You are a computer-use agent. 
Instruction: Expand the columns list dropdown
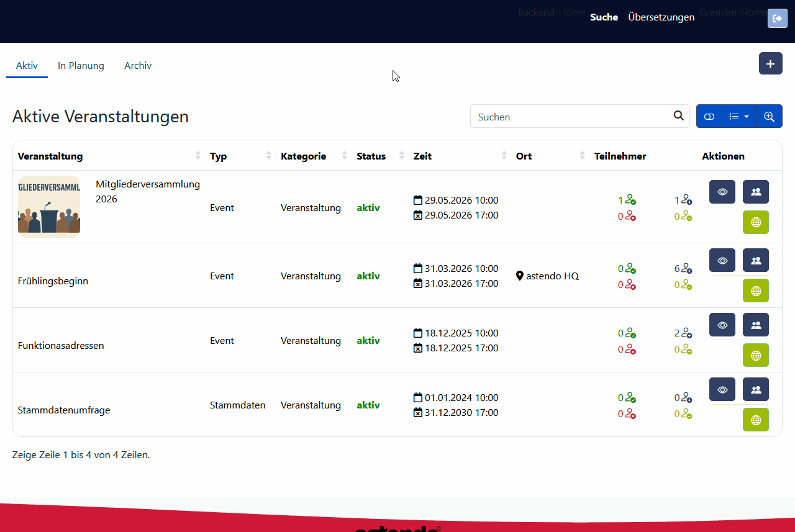pyautogui.click(x=739, y=116)
